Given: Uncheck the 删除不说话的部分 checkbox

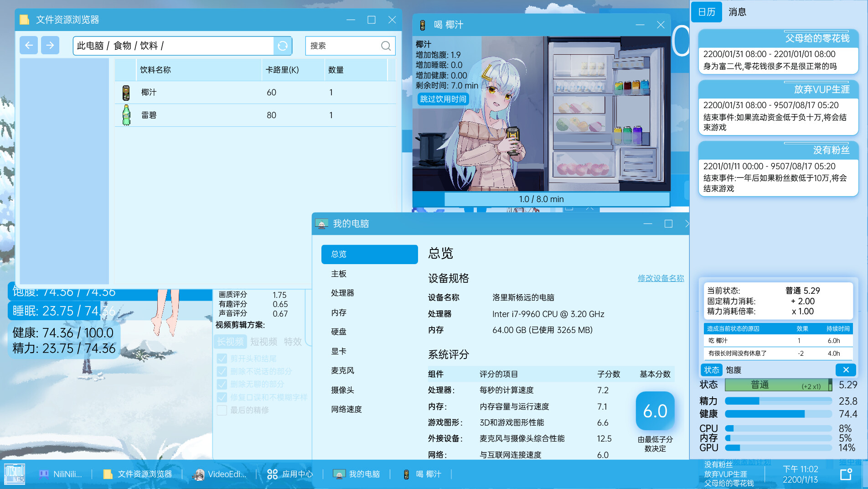Looking at the screenshot, I should point(222,371).
